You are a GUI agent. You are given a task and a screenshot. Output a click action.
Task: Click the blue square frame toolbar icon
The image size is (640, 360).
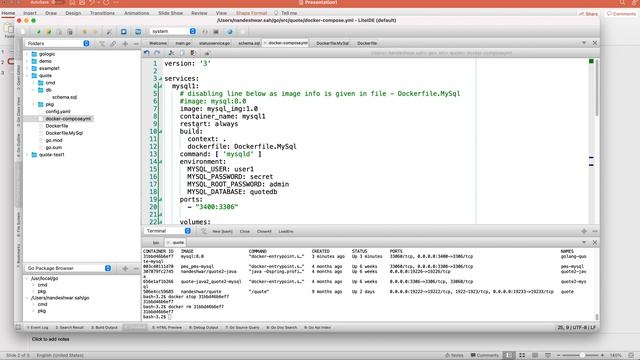[x=124, y=31]
